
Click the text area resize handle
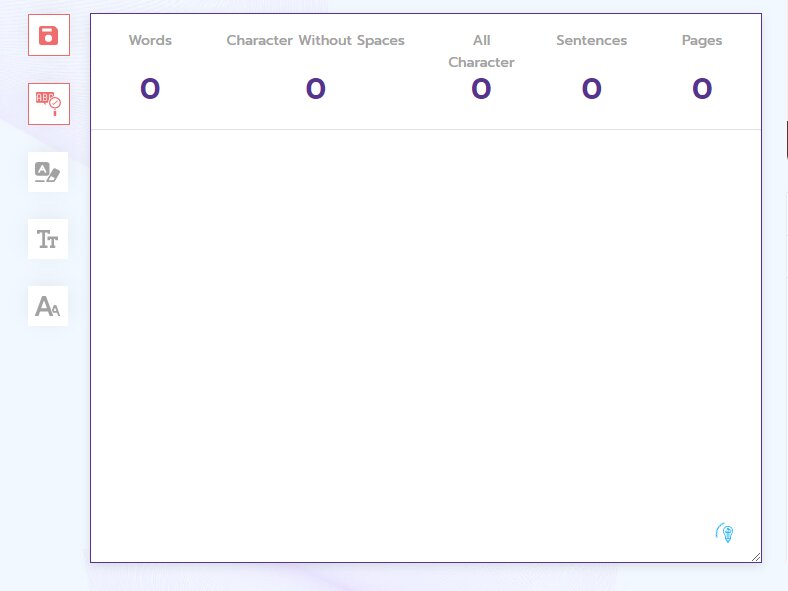756,557
